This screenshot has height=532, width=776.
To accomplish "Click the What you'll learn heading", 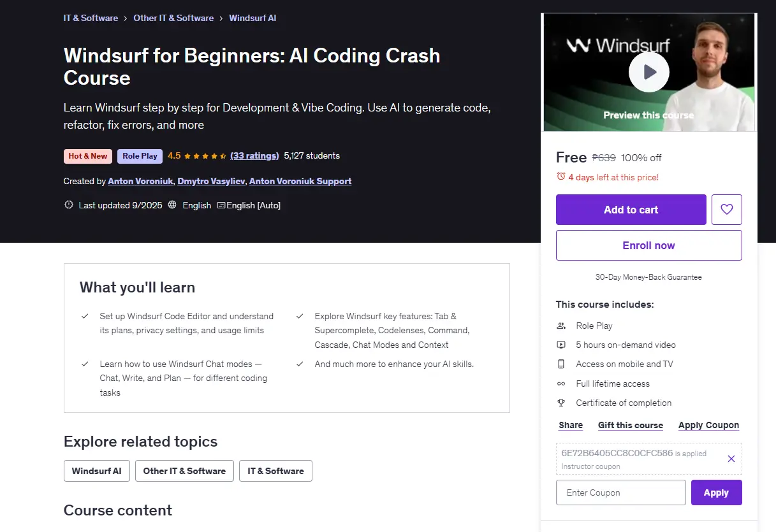I will pyautogui.click(x=137, y=287).
